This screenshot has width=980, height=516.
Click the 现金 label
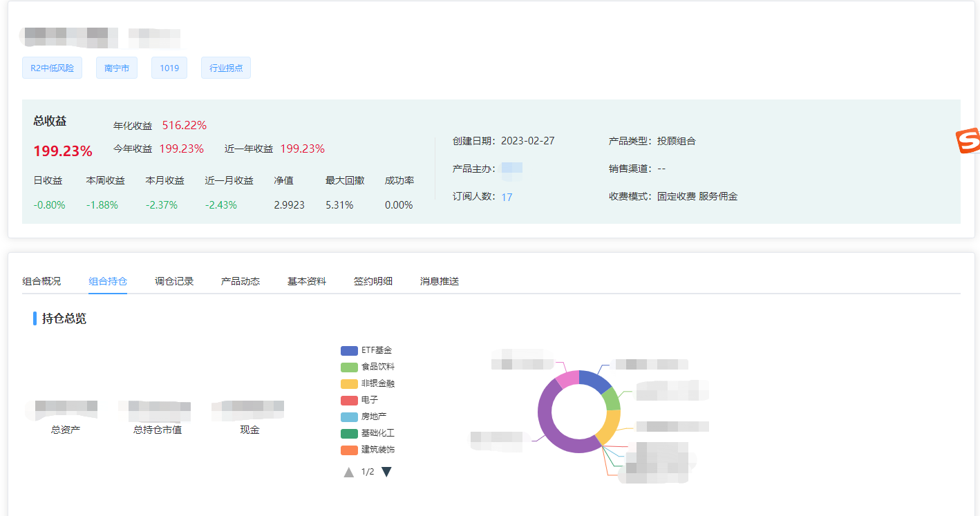(249, 430)
